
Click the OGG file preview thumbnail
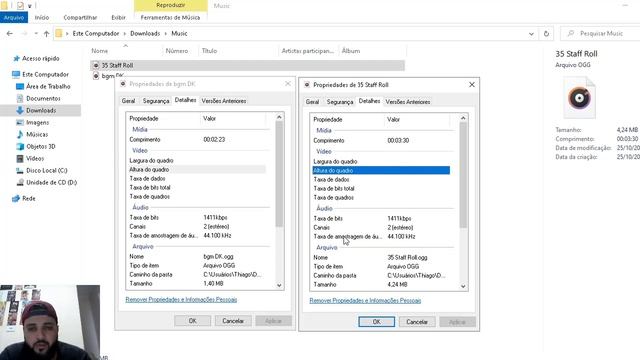(x=579, y=98)
